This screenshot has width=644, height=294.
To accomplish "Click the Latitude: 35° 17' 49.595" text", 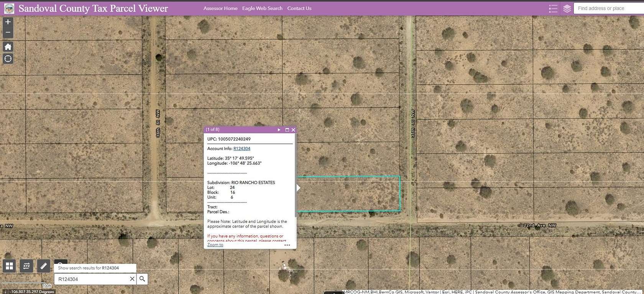I will tap(230, 158).
